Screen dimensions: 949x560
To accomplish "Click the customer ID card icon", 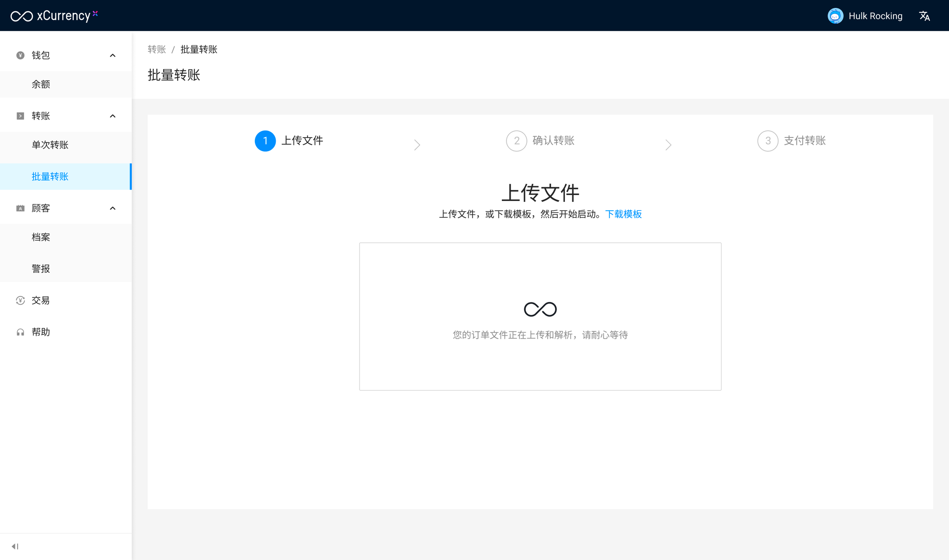I will pyautogui.click(x=20, y=208).
